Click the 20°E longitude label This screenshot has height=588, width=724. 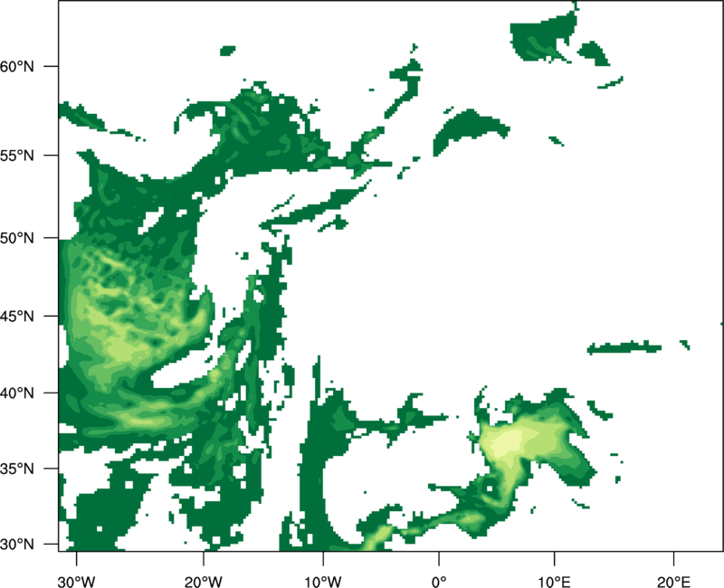[x=673, y=582]
